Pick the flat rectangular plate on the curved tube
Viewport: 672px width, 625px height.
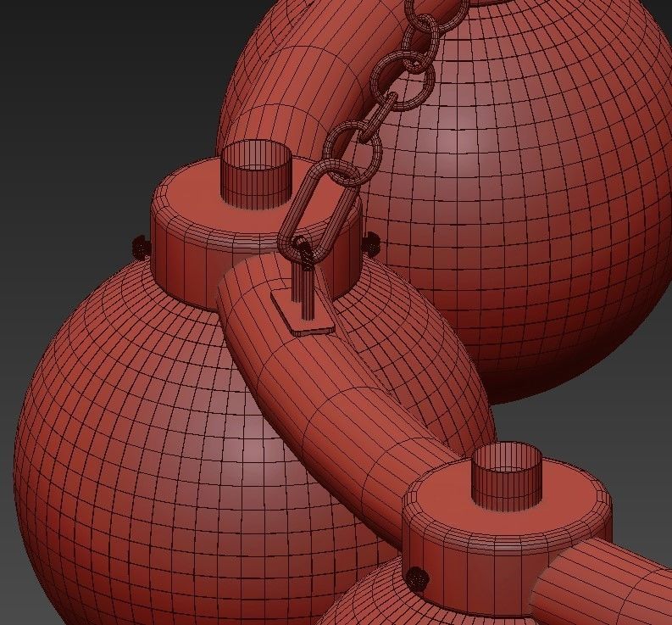coord(303,312)
